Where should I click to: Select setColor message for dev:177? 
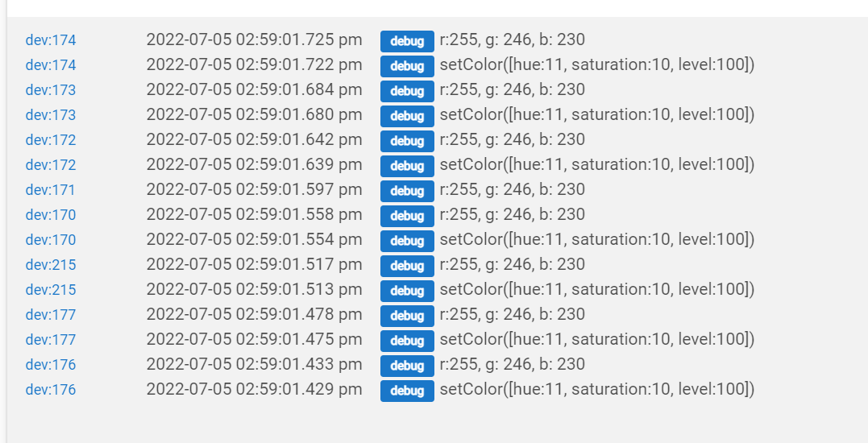[x=596, y=339]
